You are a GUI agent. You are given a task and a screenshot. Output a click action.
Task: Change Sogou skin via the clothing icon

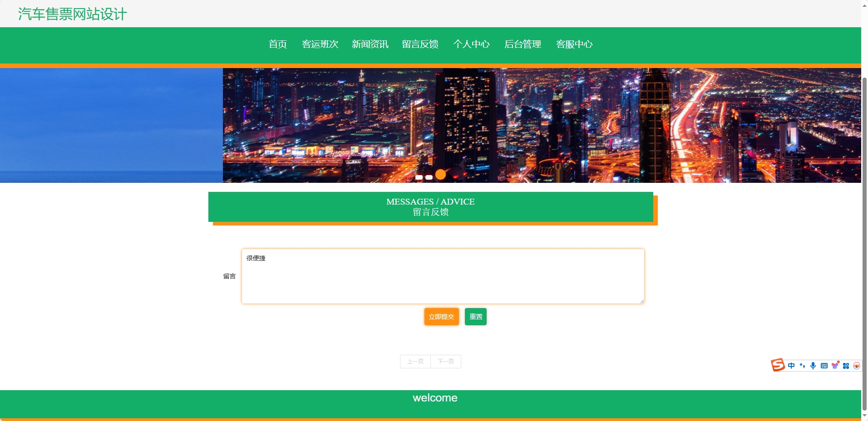pyautogui.click(x=835, y=365)
